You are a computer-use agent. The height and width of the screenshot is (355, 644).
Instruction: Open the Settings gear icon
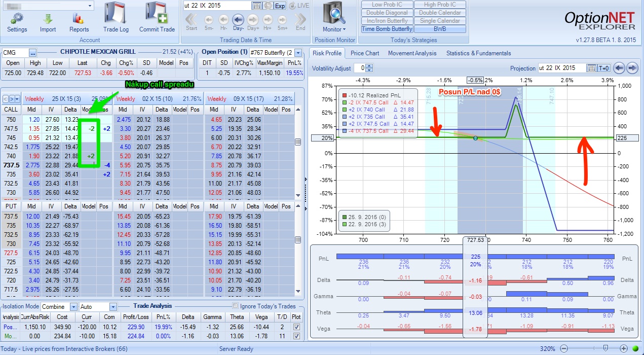(x=17, y=19)
